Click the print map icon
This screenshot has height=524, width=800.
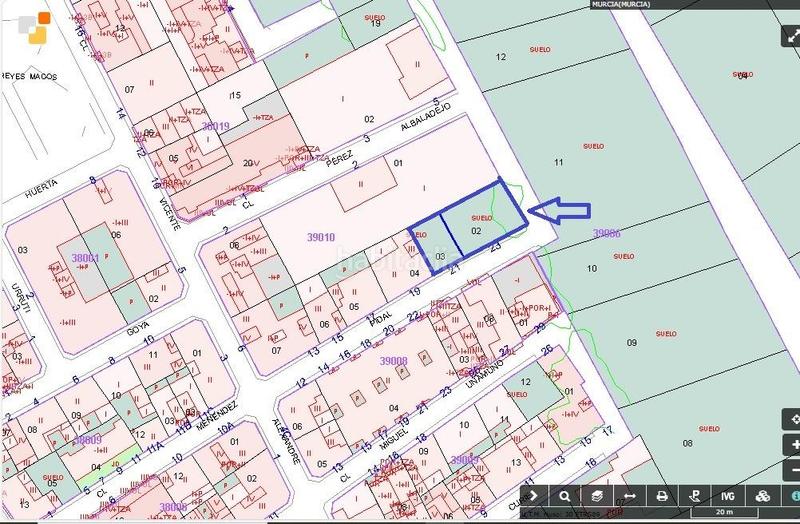point(662,496)
